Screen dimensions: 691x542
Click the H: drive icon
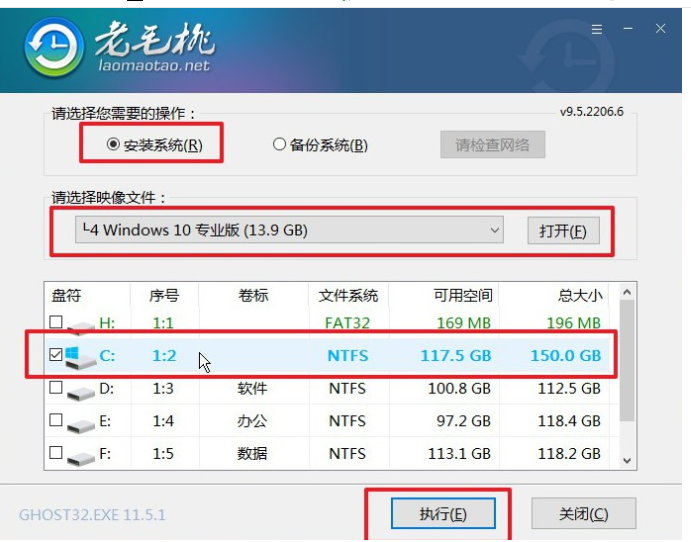[x=81, y=326]
